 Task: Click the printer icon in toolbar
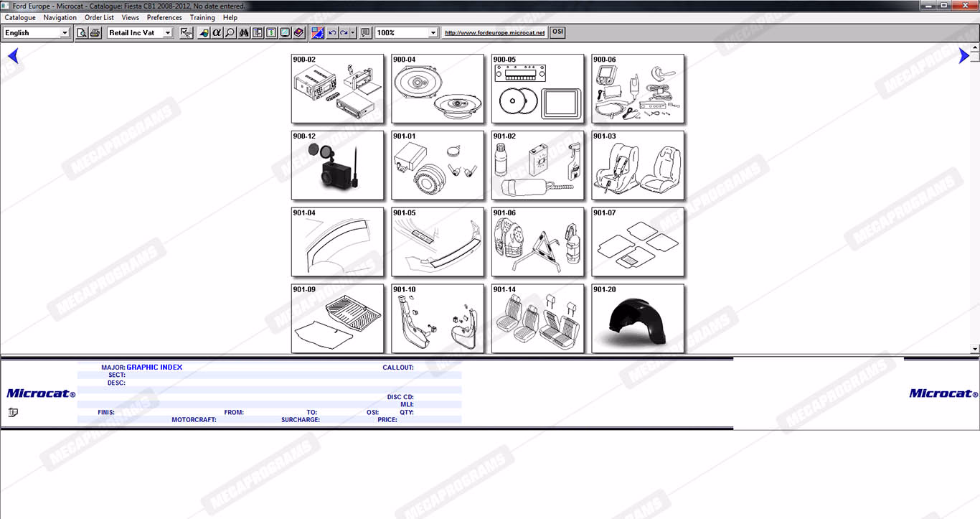coord(94,33)
